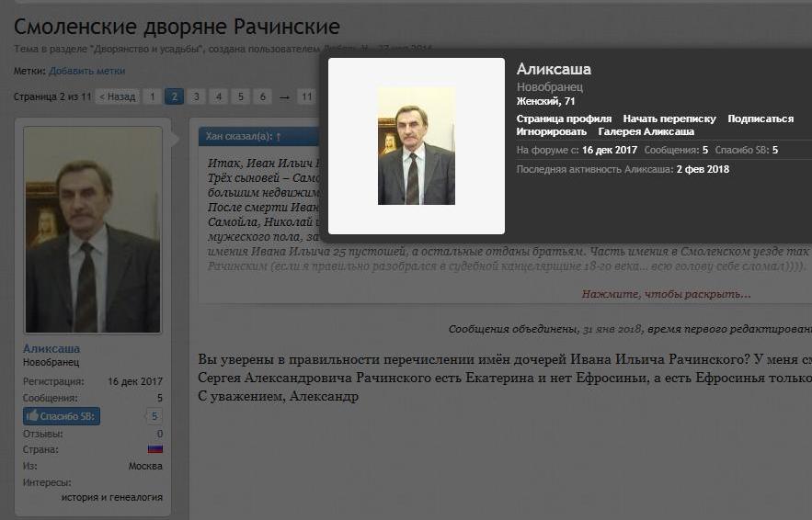Viewport: 812px width, 520px height.
Task: Click the arrow between pages 6 and 11
Action: [x=284, y=97]
